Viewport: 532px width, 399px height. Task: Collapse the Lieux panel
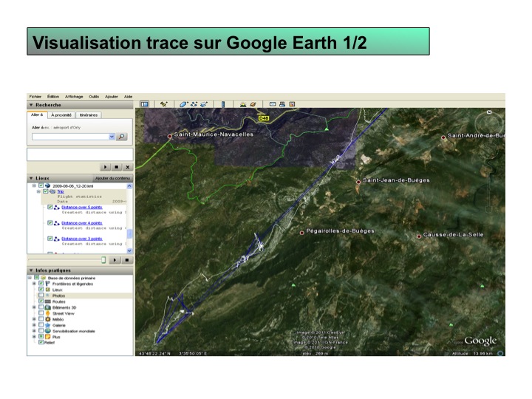pyautogui.click(x=31, y=178)
